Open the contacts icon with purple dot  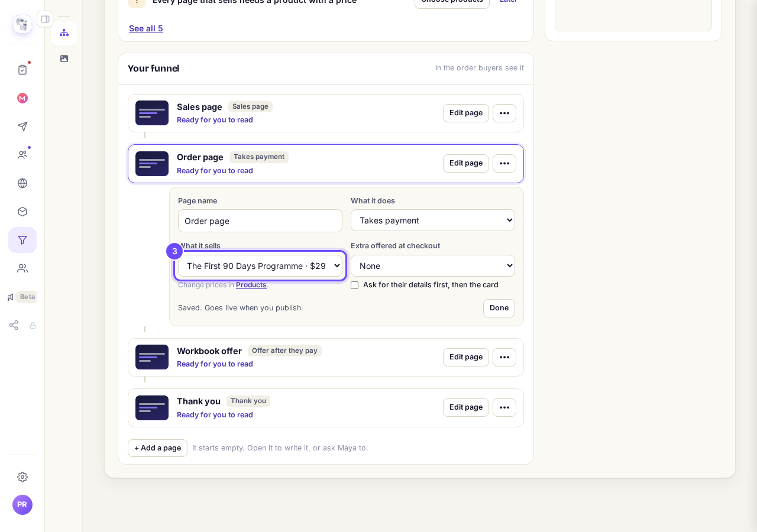(22, 155)
